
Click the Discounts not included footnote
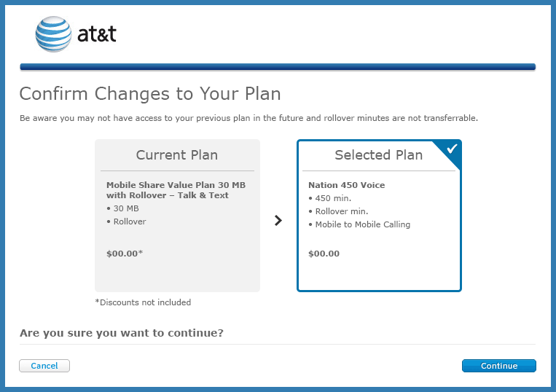coord(143,302)
